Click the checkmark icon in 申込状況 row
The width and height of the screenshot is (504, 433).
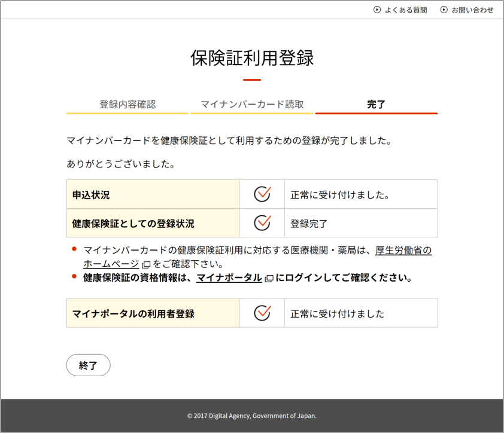coord(262,194)
